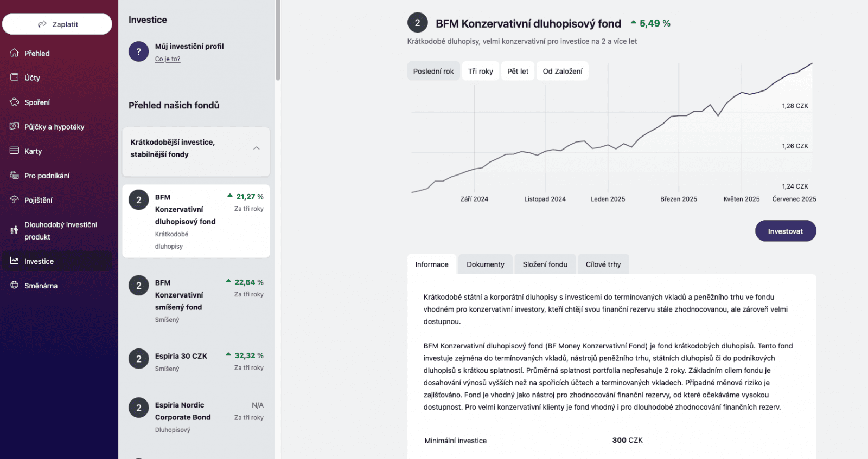Image resolution: width=868 pixels, height=459 pixels.
Task: Click the fund list vertical scrollbar
Action: pyautogui.click(x=278, y=41)
